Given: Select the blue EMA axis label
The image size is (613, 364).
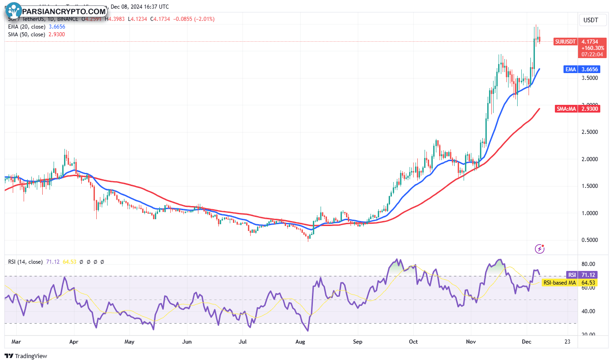Looking at the screenshot, I should [x=571, y=69].
